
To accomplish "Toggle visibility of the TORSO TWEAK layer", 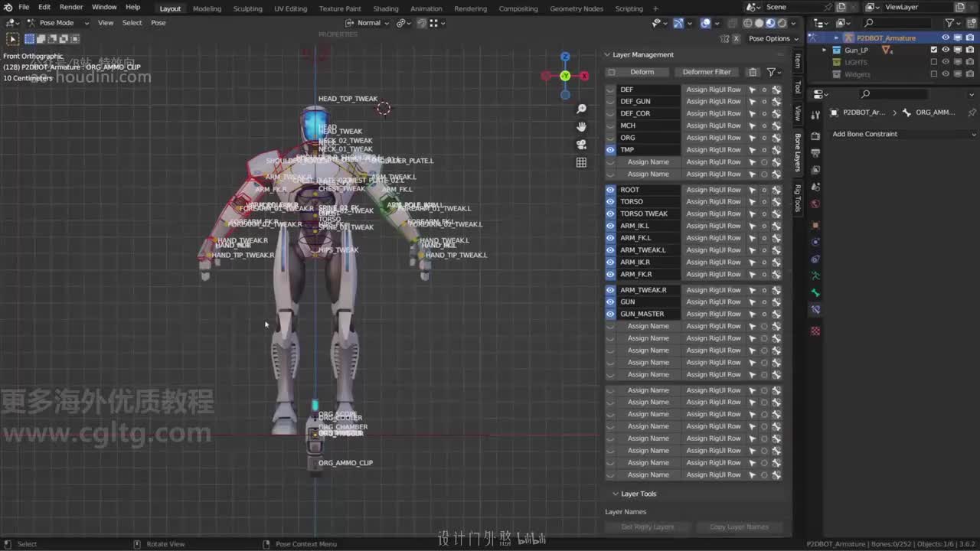I will [610, 214].
